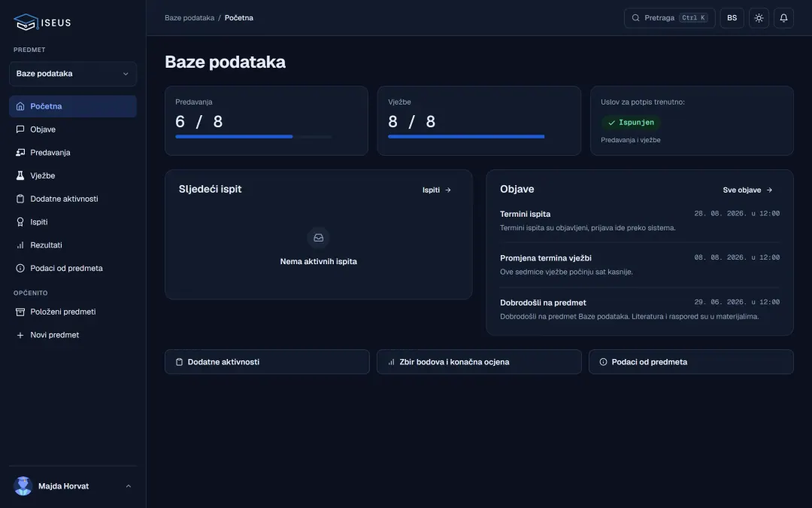Click the Pretraga search field
The height and width of the screenshot is (508, 812).
(x=670, y=17)
